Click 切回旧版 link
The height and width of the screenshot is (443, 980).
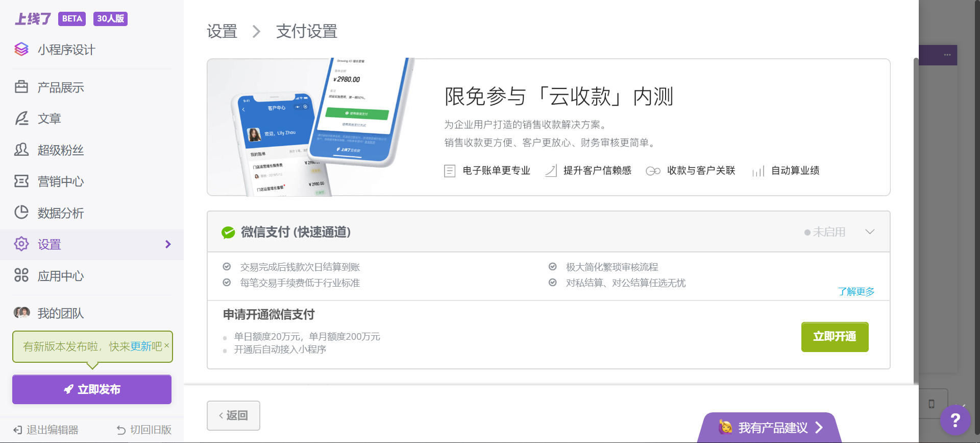(x=144, y=430)
